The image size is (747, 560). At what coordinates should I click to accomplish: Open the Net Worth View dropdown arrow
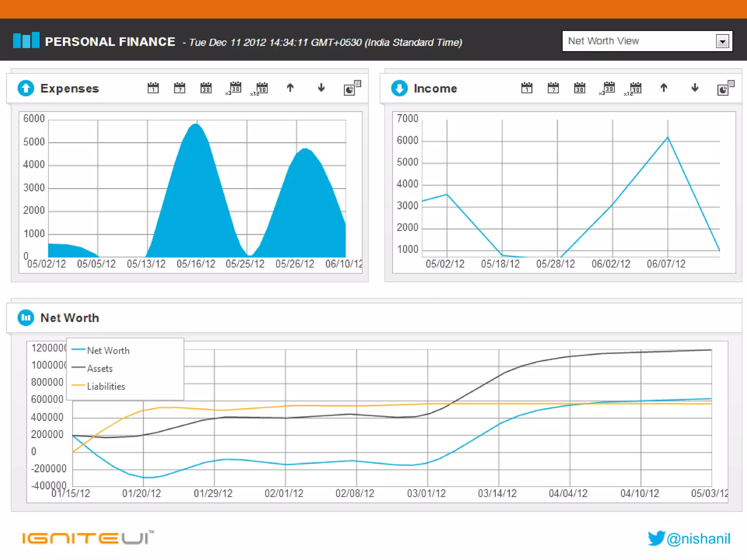[x=722, y=41]
